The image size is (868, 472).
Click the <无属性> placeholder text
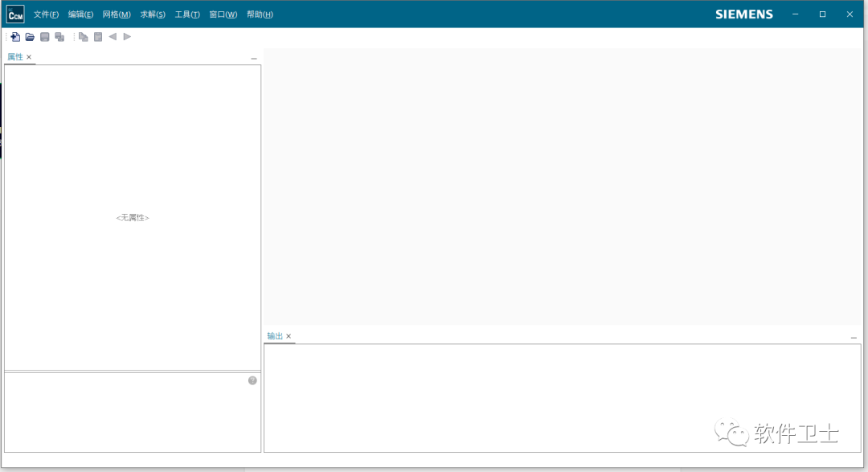(x=133, y=218)
